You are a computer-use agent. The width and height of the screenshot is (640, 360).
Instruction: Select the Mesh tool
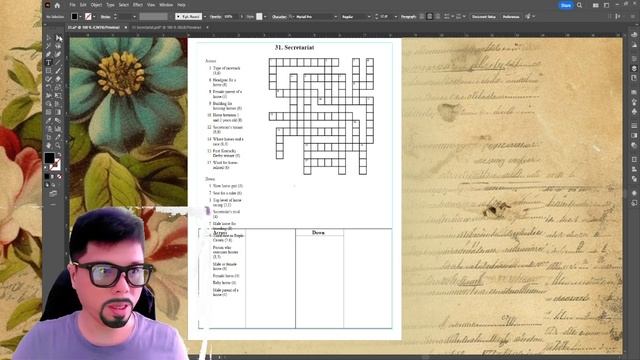point(49,112)
